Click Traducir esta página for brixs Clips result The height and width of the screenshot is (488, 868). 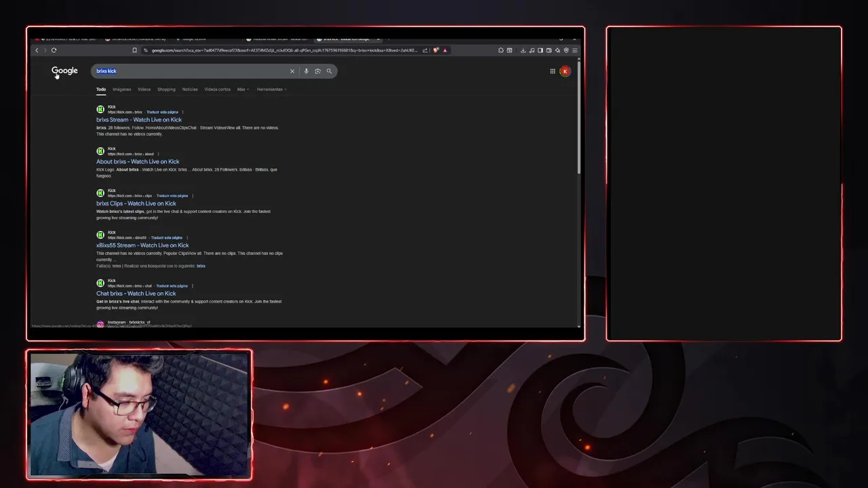click(x=172, y=196)
